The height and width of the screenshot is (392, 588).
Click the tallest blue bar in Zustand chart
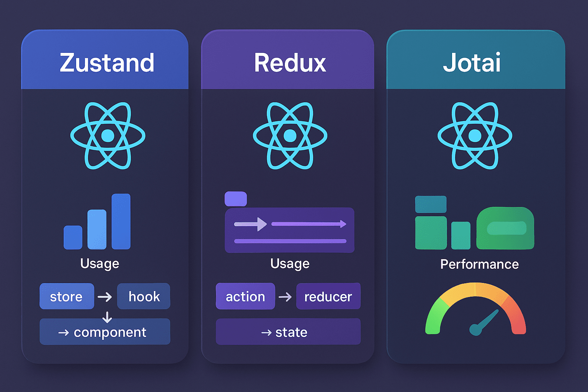[x=121, y=222]
